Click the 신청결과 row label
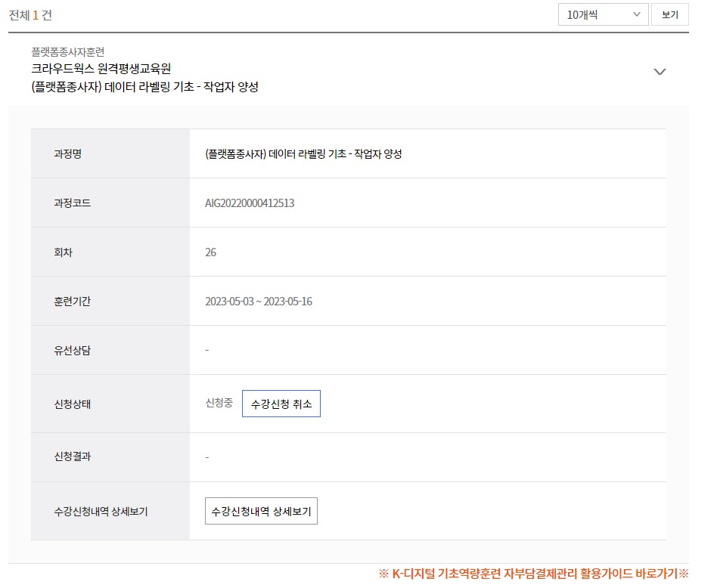This screenshot has width=711, height=588. click(x=72, y=456)
